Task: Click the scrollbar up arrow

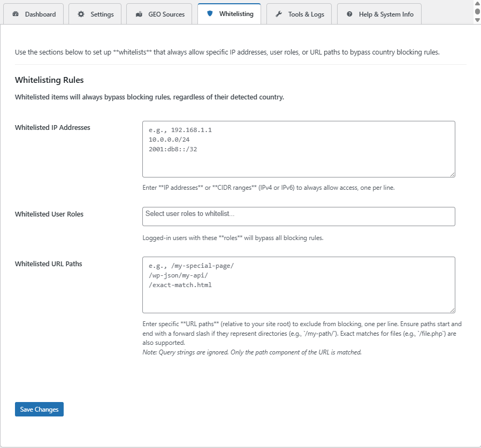Action: [x=477, y=4]
